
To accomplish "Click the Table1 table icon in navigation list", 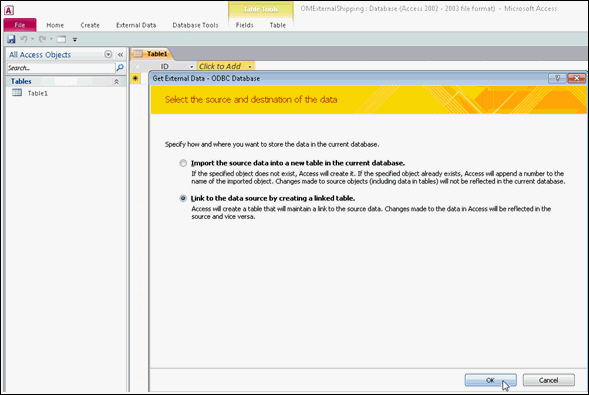I will point(17,93).
